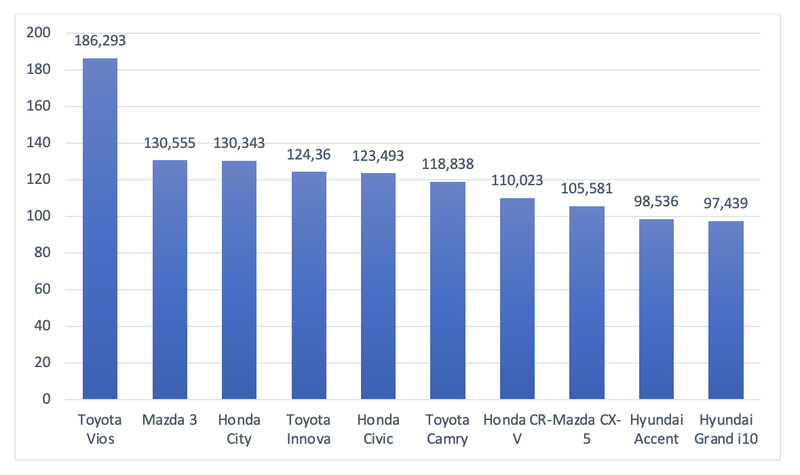Viewport: 800px width, 475px height.
Task: Select the 130,555 data label
Action: point(169,144)
